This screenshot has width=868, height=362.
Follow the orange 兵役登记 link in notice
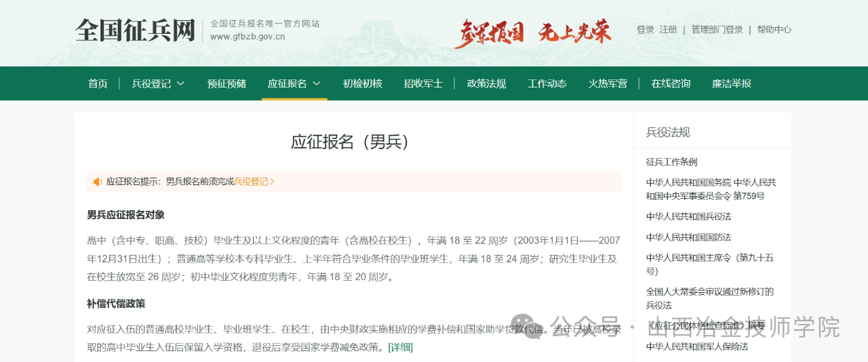point(254,182)
